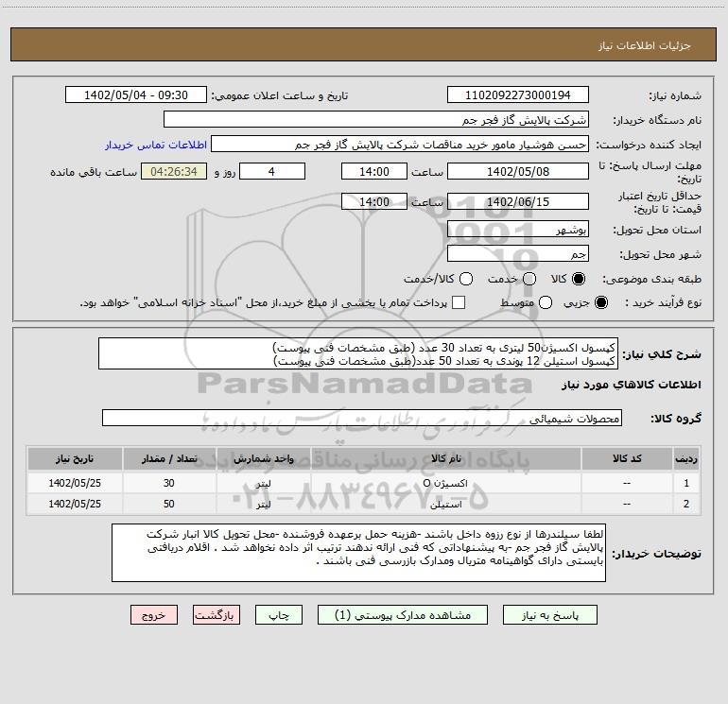This screenshot has height=704, width=728.
Task: Click the لیتر unit cell in اکسیژن row
Action: click(263, 483)
